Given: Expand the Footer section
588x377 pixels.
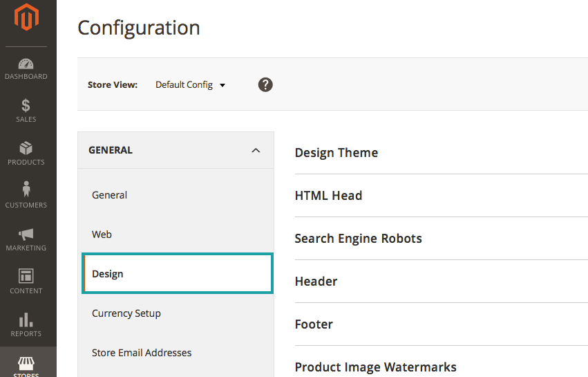Looking at the screenshot, I should (x=314, y=324).
